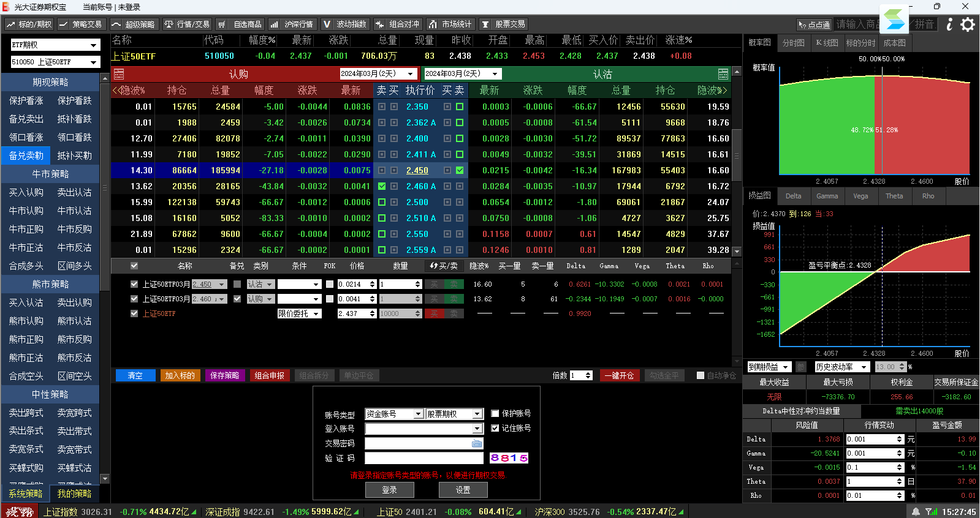980x518 pixels.
Task: Click the 登录 login button
Action: [x=390, y=490]
